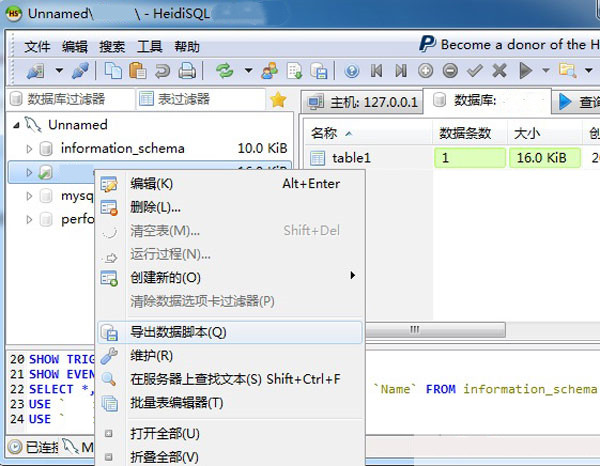Choose 维护(R) in the context menu
This screenshot has width=600, height=466.
coord(230,356)
